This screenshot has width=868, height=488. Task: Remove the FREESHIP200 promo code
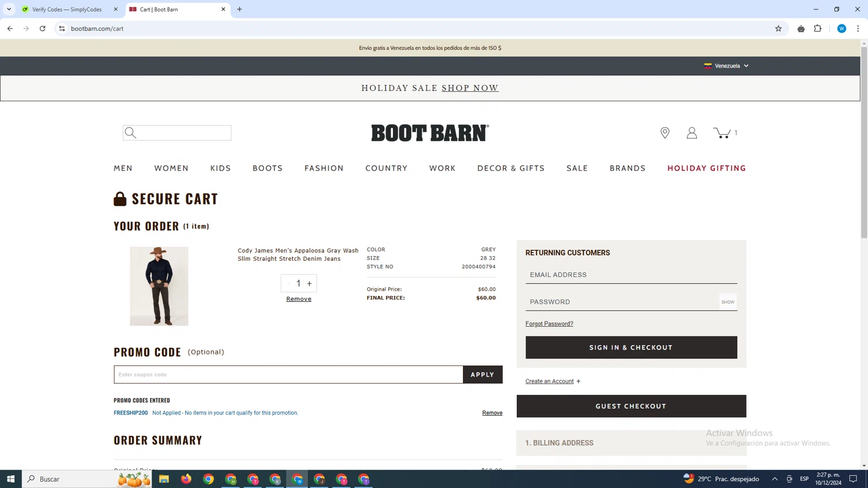(492, 413)
